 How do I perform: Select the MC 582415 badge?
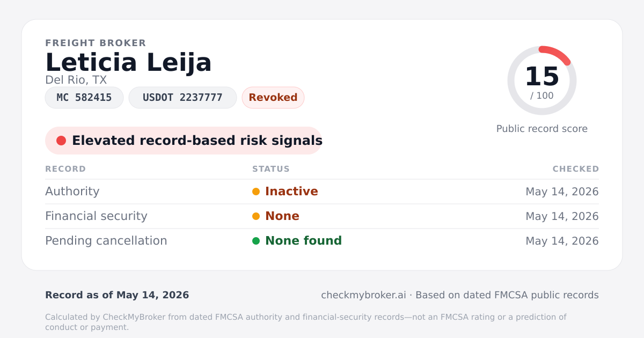tap(84, 98)
